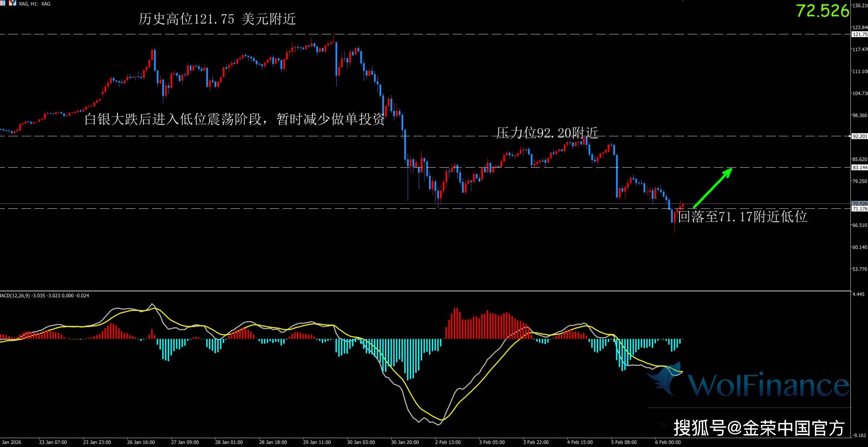868x447 pixels.
Task: Click the XAG, H1 chart title
Action: click(34, 3)
